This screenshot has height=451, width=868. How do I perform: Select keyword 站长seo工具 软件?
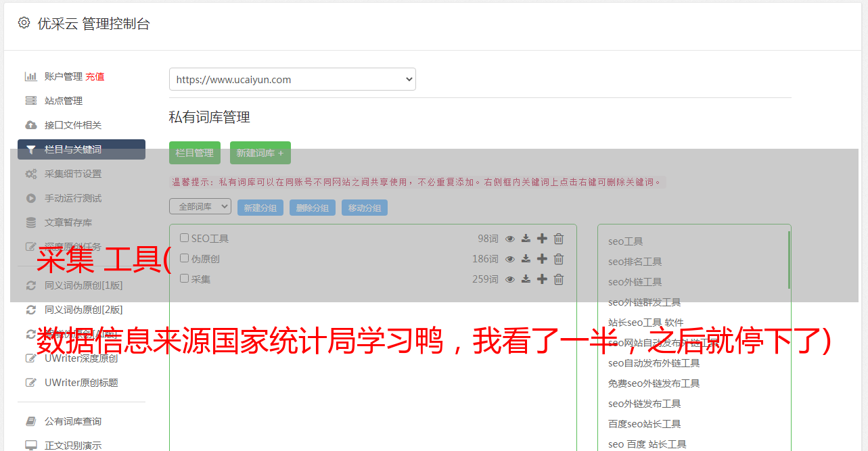[x=645, y=323]
